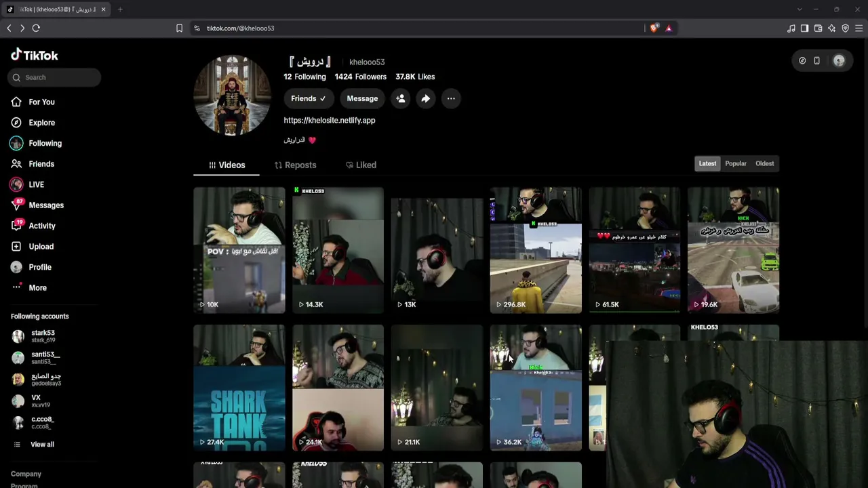The height and width of the screenshot is (488, 868).
Task: Go to the Explore page
Action: click(x=41, y=123)
